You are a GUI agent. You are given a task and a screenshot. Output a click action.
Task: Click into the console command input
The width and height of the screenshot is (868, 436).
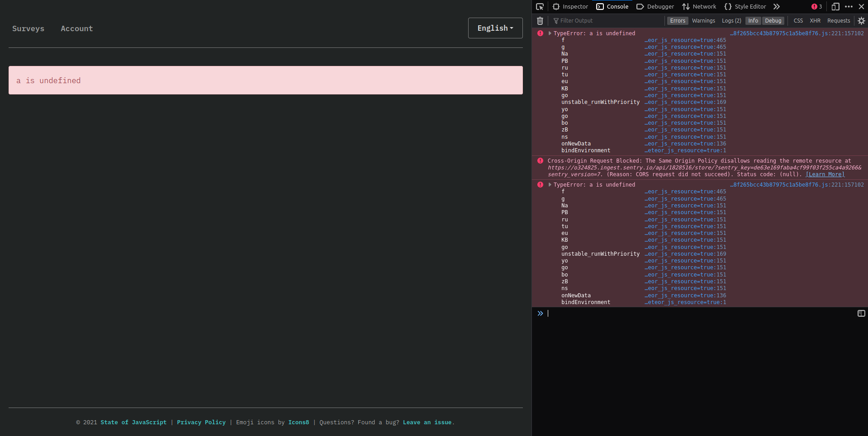tap(700, 314)
